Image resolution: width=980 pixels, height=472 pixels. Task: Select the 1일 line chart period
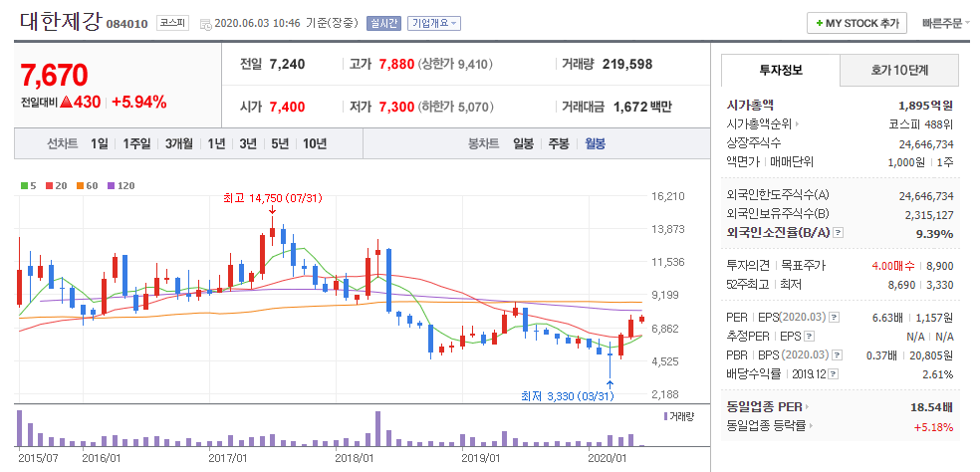pyautogui.click(x=99, y=143)
